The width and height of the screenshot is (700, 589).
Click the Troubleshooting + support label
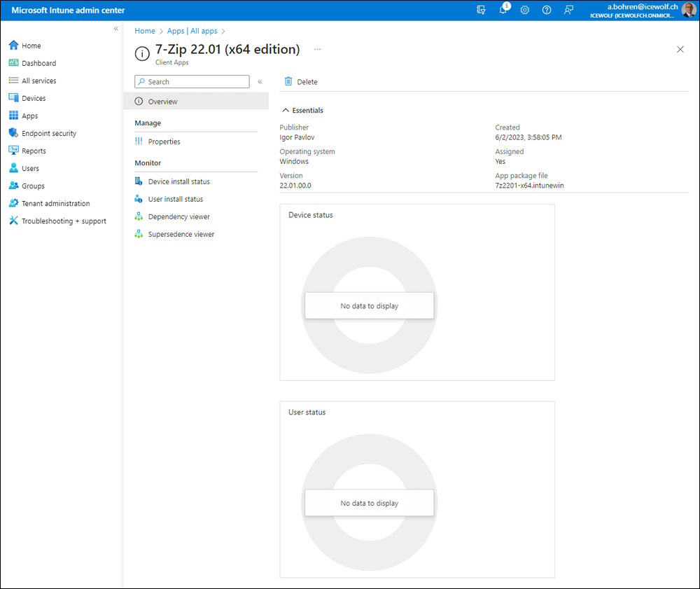64,221
